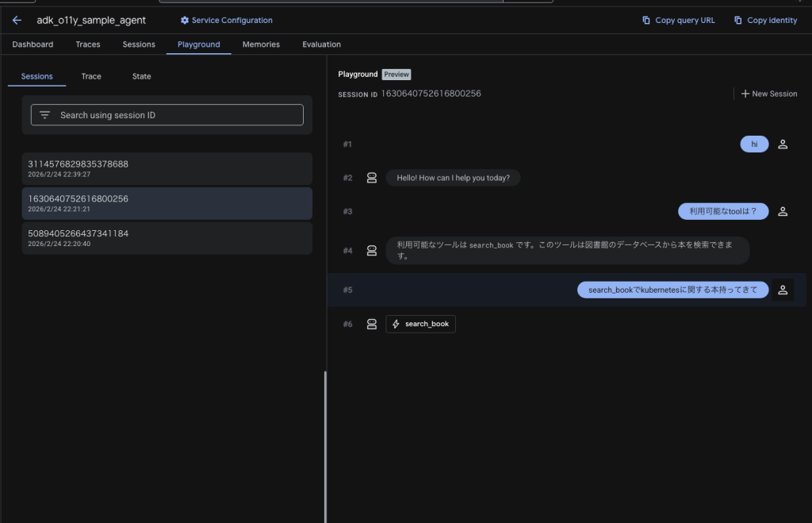The height and width of the screenshot is (523, 812).
Task: Copy identity to clipboard
Action: tap(765, 21)
